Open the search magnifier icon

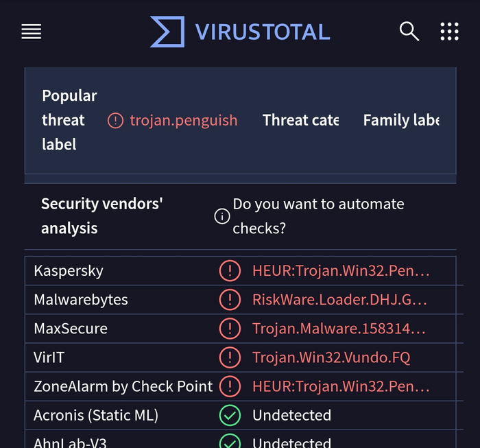[x=409, y=32]
